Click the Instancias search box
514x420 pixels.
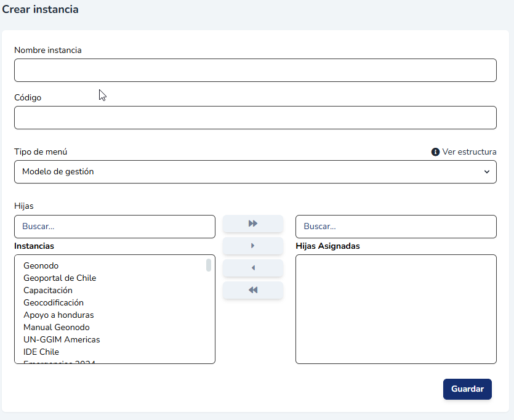[114, 227]
